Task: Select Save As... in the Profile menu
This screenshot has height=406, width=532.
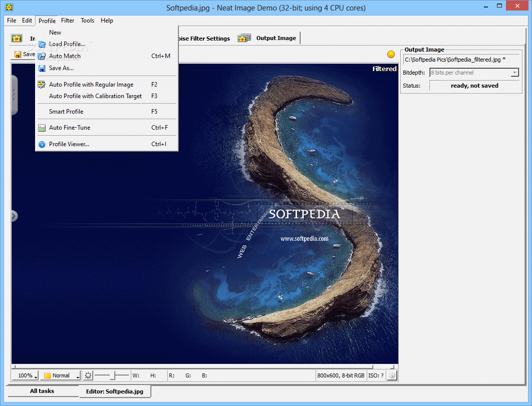Action: [107, 68]
